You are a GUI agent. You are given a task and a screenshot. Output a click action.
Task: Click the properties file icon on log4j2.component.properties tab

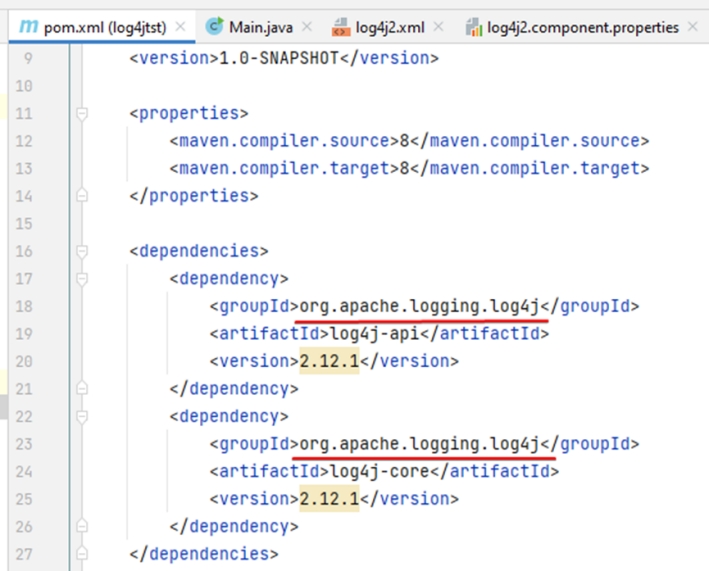(x=474, y=28)
